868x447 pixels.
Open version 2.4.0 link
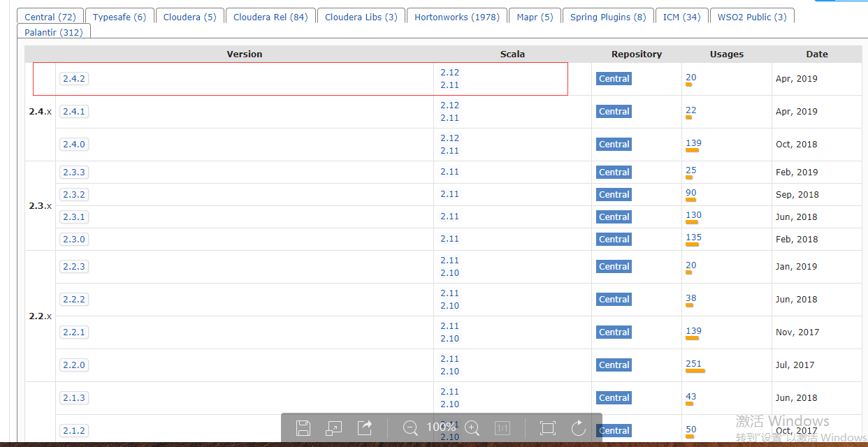click(x=74, y=145)
